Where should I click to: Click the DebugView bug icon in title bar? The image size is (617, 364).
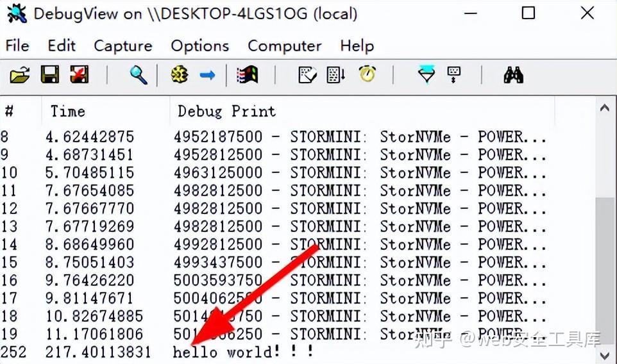[x=17, y=13]
